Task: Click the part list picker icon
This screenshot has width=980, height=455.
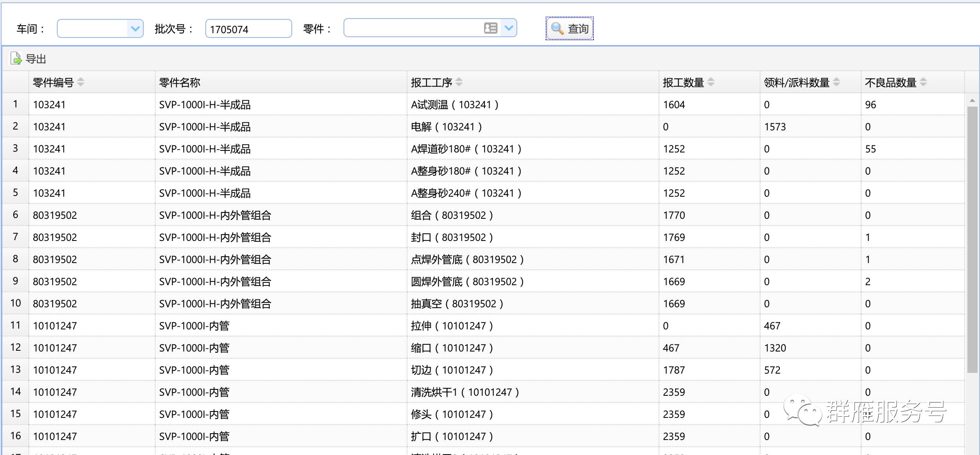Action: click(x=490, y=28)
